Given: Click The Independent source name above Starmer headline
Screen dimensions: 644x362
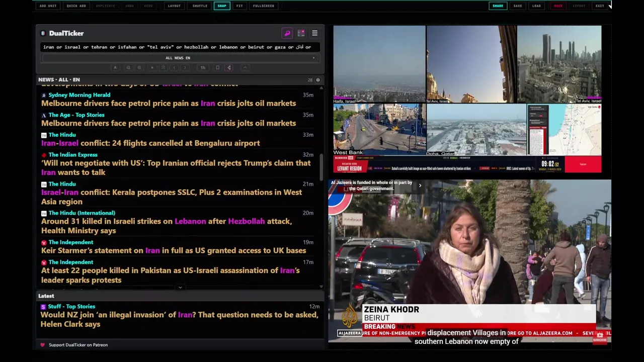Looking at the screenshot, I should [71, 242].
